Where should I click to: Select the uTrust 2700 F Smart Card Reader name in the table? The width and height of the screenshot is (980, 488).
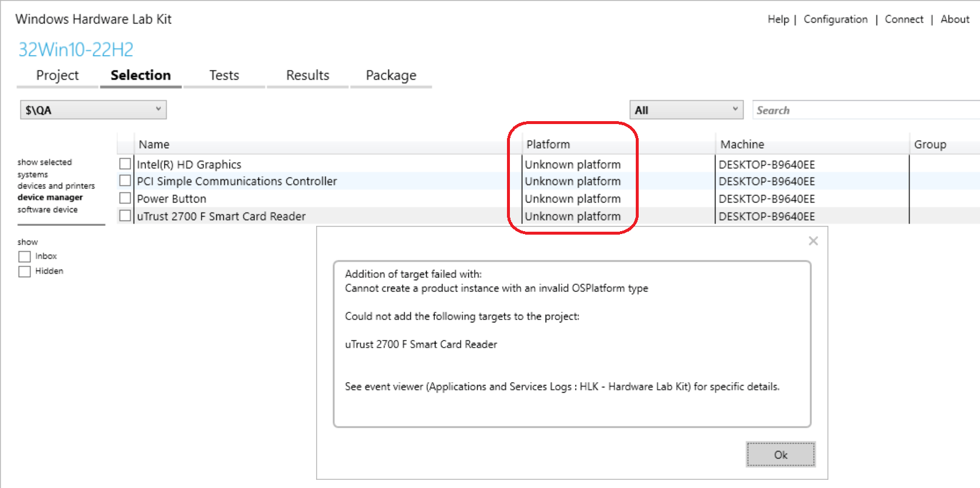click(221, 216)
